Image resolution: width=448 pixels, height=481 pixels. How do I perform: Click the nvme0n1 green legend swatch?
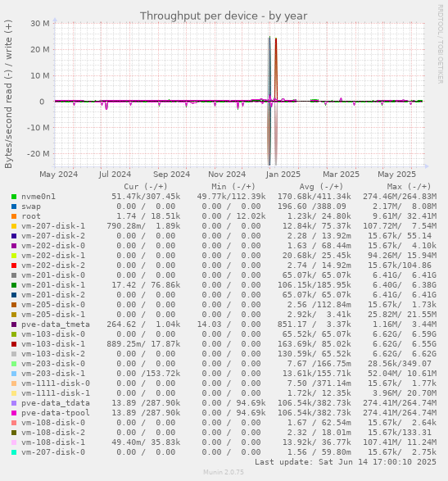pos(14,197)
